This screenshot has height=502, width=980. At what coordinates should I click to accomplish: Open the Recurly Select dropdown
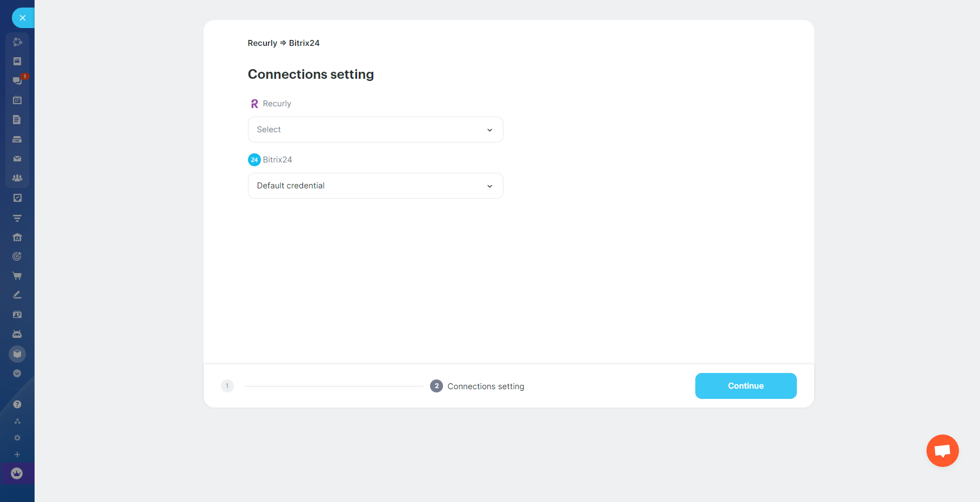click(x=375, y=130)
